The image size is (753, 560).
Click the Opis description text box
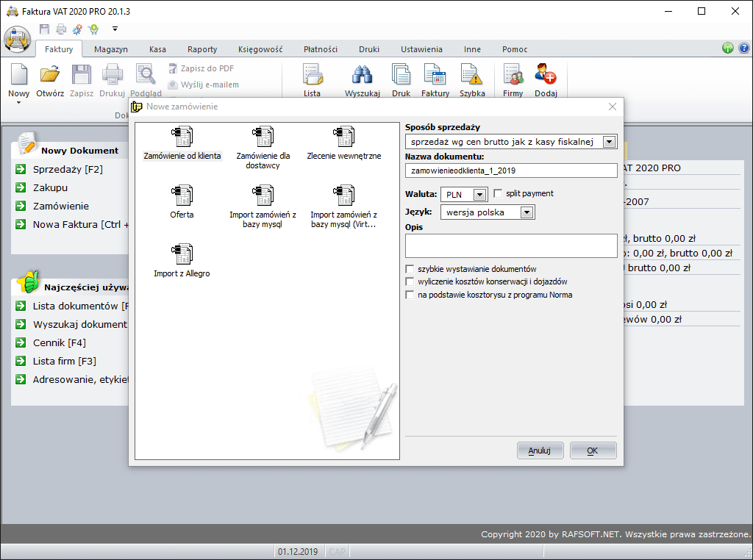pos(510,245)
